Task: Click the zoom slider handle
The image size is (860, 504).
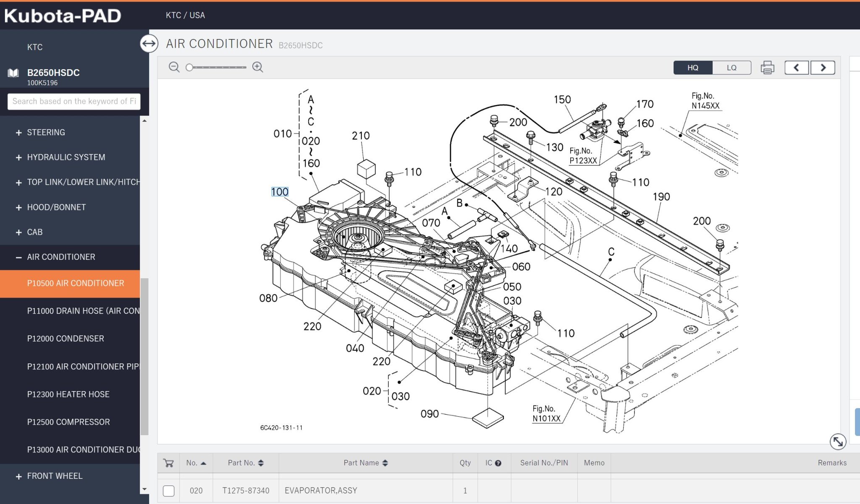Action: 189,67
